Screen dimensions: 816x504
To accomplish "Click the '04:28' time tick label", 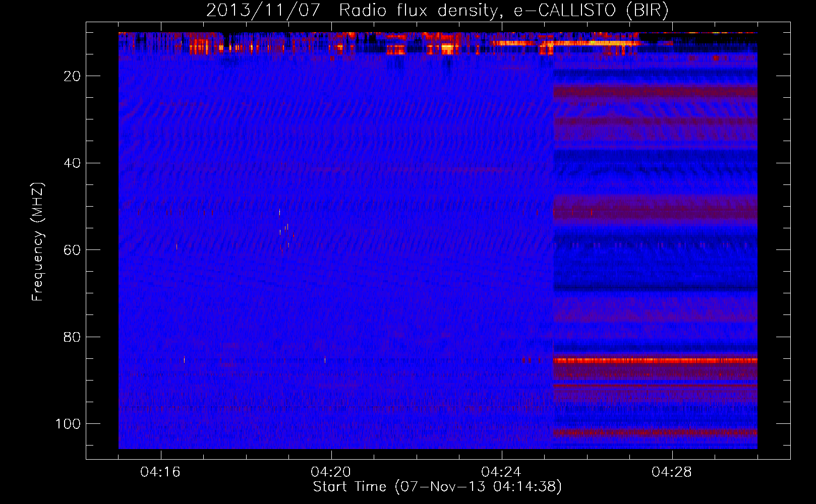I will click(672, 472).
